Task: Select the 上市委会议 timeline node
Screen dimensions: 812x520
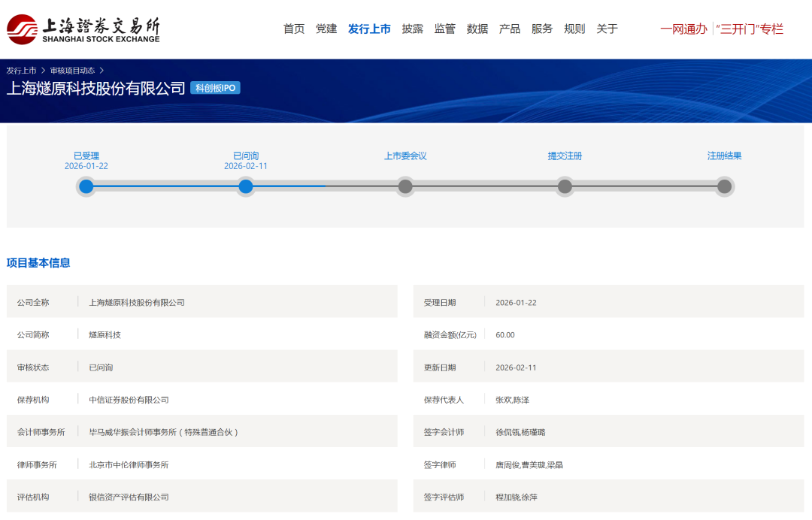Action: pyautogui.click(x=405, y=186)
